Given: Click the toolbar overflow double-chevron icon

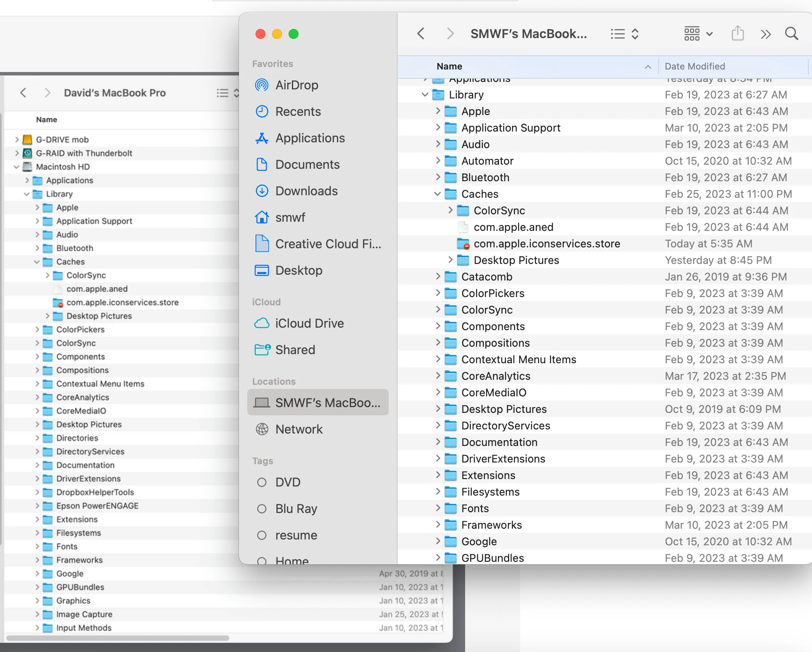Looking at the screenshot, I should click(x=766, y=34).
